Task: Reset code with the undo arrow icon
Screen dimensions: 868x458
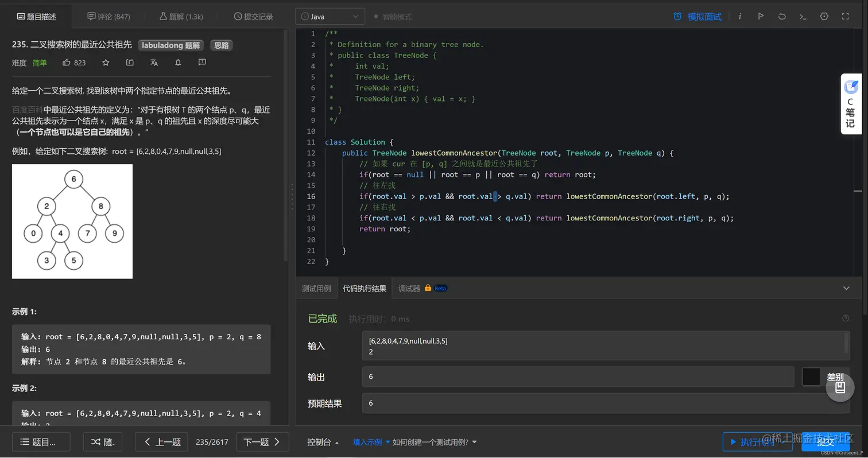Action: coord(782,16)
